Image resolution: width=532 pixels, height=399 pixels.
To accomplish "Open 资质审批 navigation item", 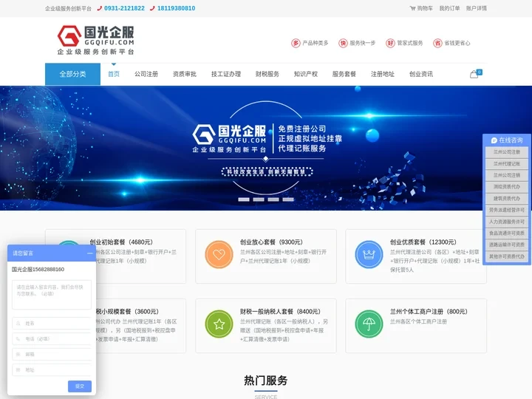I will pos(185,74).
